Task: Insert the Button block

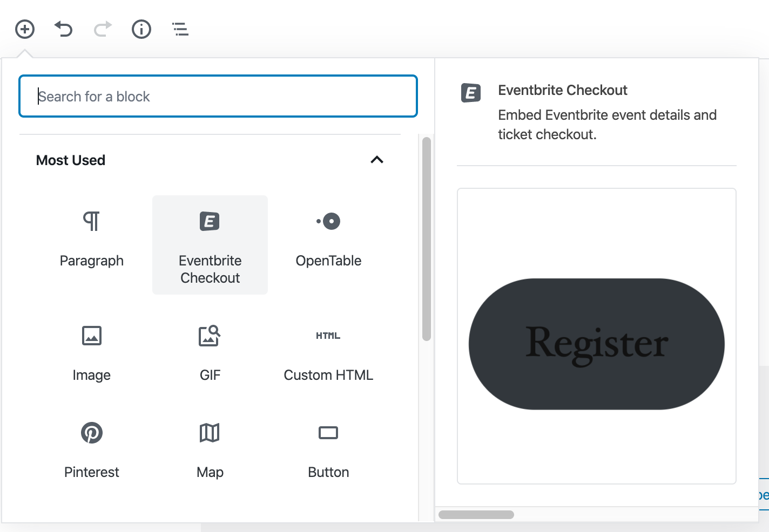Action: point(328,450)
